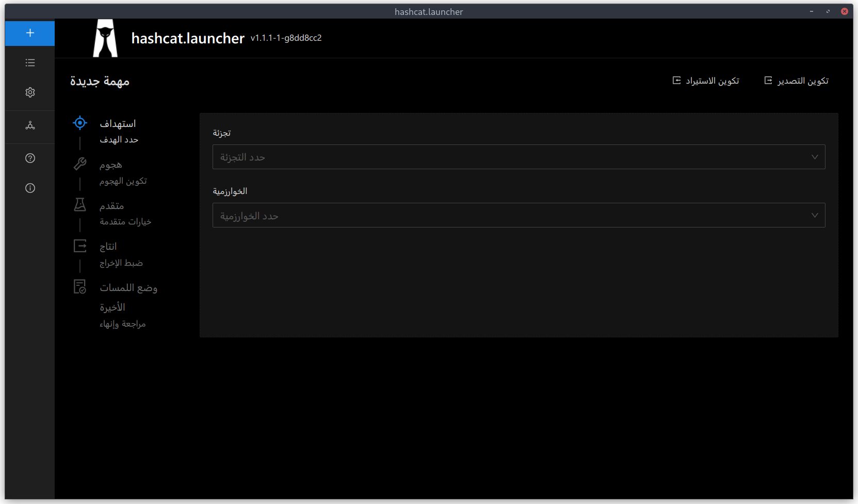Click the advanced step flask icon
858x504 pixels.
pyautogui.click(x=80, y=205)
